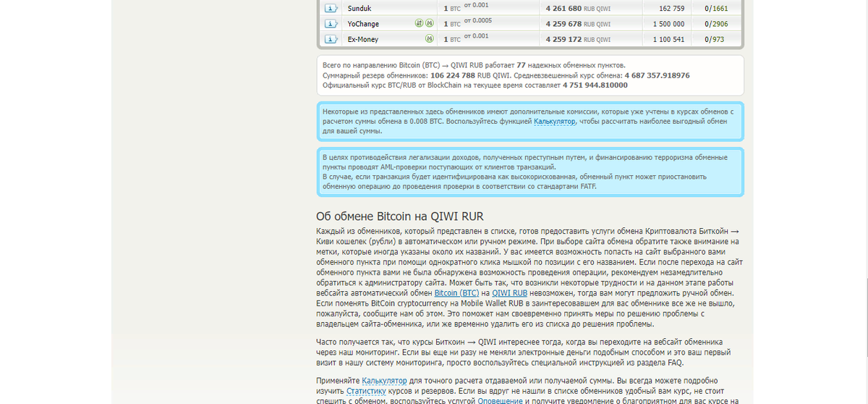Image resolution: width=868 pixels, height=404 pixels.
Task: Open info icon for YoChange exchanger
Action: tap(331, 23)
